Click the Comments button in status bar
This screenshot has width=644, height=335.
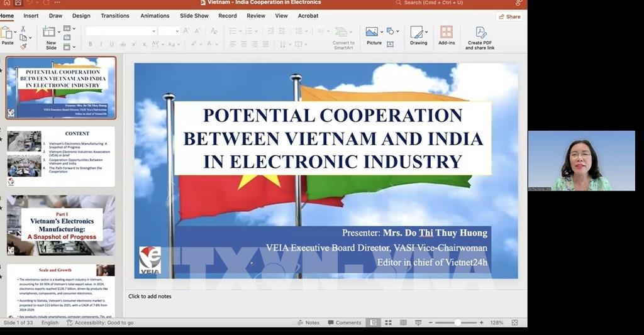coord(345,322)
